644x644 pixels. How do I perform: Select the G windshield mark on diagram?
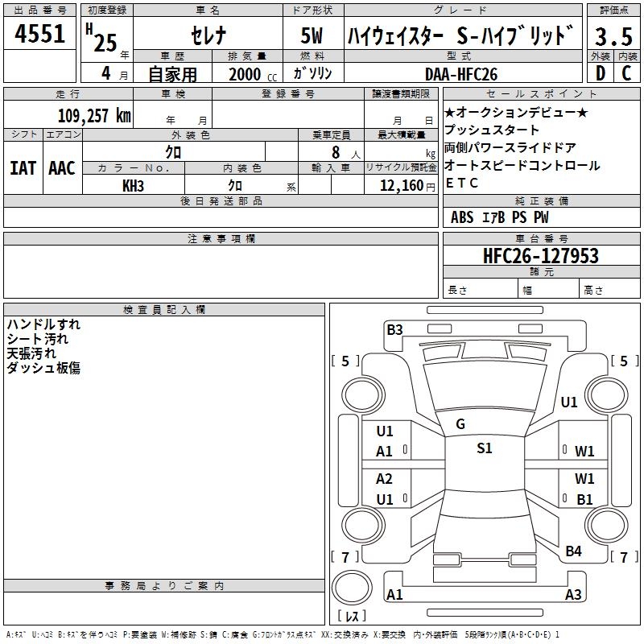[x=460, y=423]
